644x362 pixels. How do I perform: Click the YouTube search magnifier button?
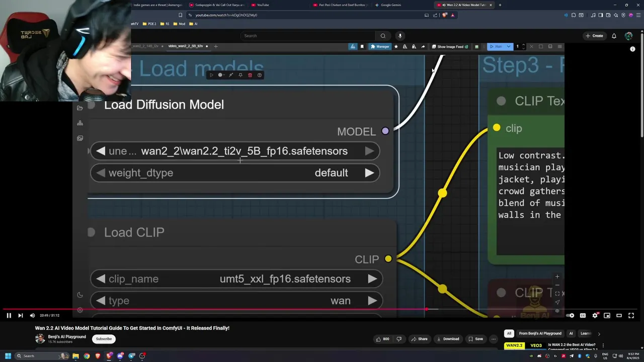(383, 36)
